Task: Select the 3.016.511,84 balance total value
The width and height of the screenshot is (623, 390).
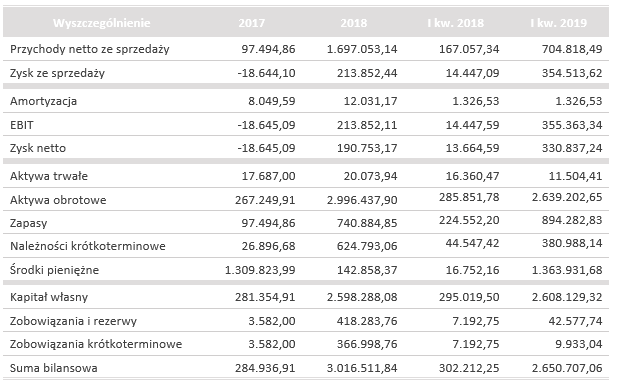Action: click(x=362, y=368)
